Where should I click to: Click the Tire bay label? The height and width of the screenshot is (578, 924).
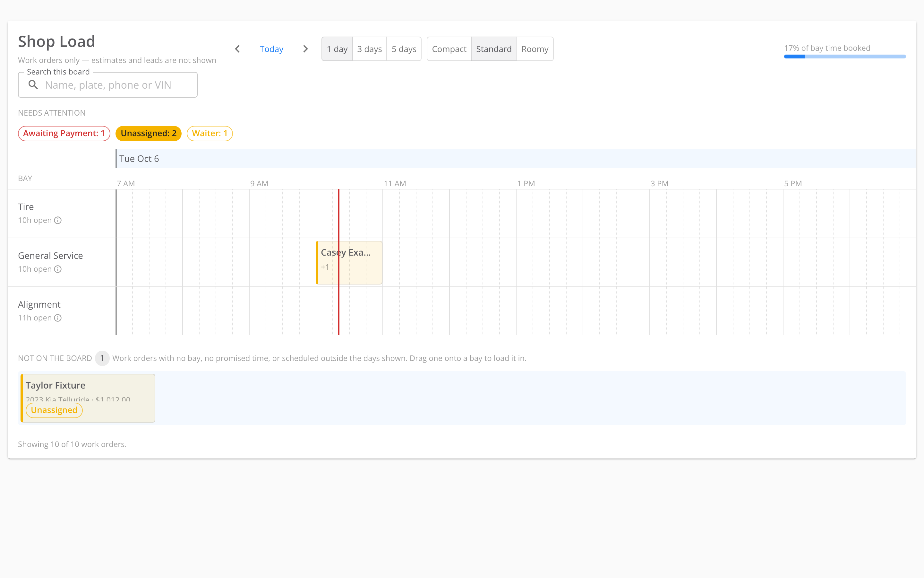[26, 207]
